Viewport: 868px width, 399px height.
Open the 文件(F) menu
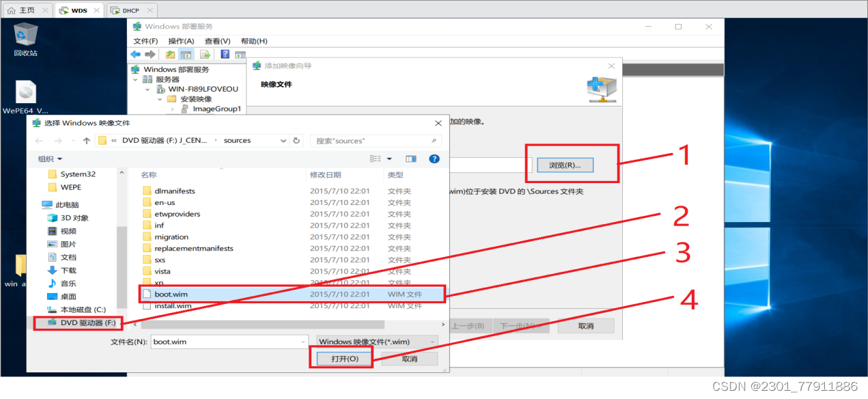click(145, 41)
